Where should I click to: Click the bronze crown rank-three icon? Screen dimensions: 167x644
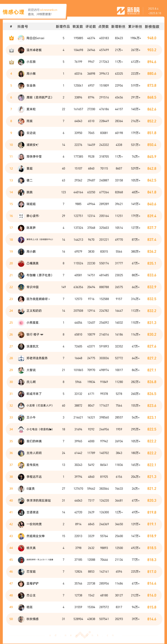[x=11, y=62]
